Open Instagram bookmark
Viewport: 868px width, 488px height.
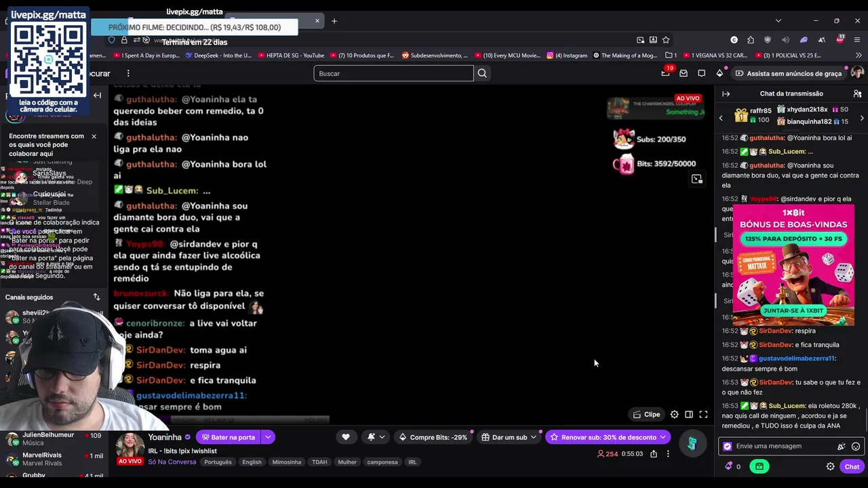[567, 56]
